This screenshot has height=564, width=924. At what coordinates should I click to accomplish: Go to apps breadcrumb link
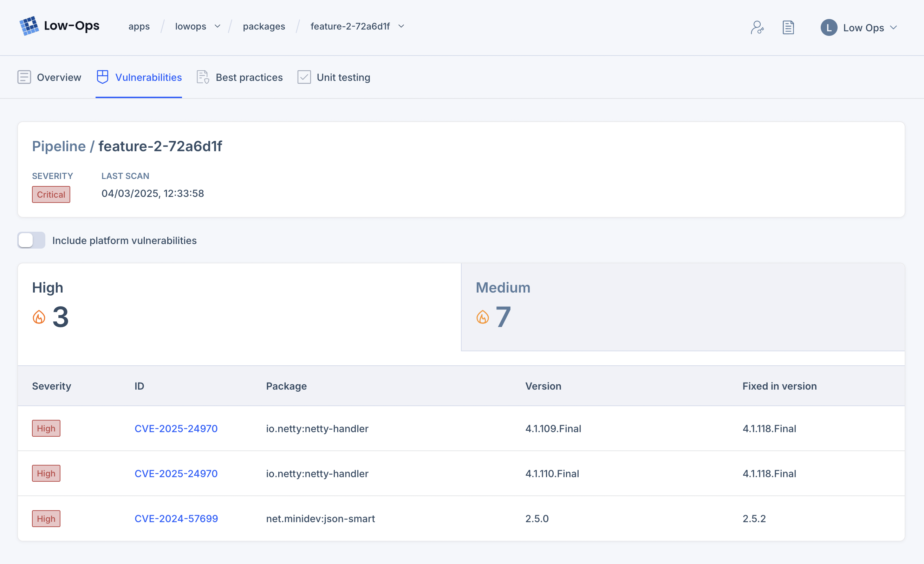139,26
